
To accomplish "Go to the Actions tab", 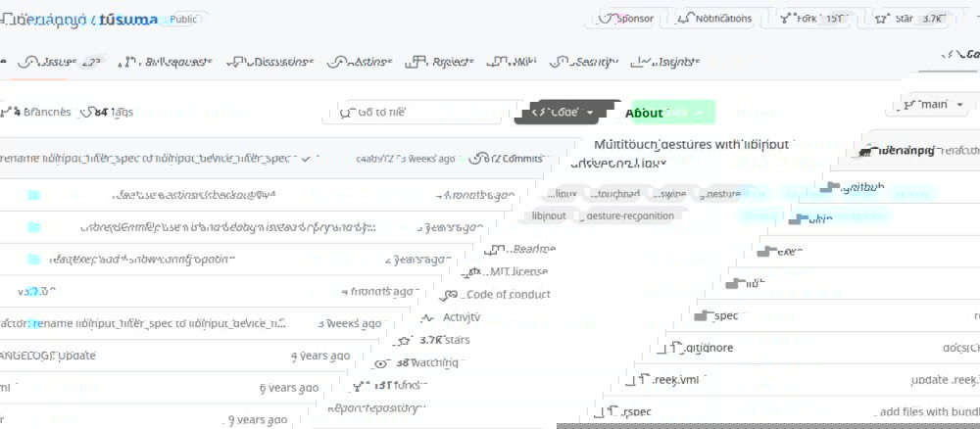I will point(360,62).
